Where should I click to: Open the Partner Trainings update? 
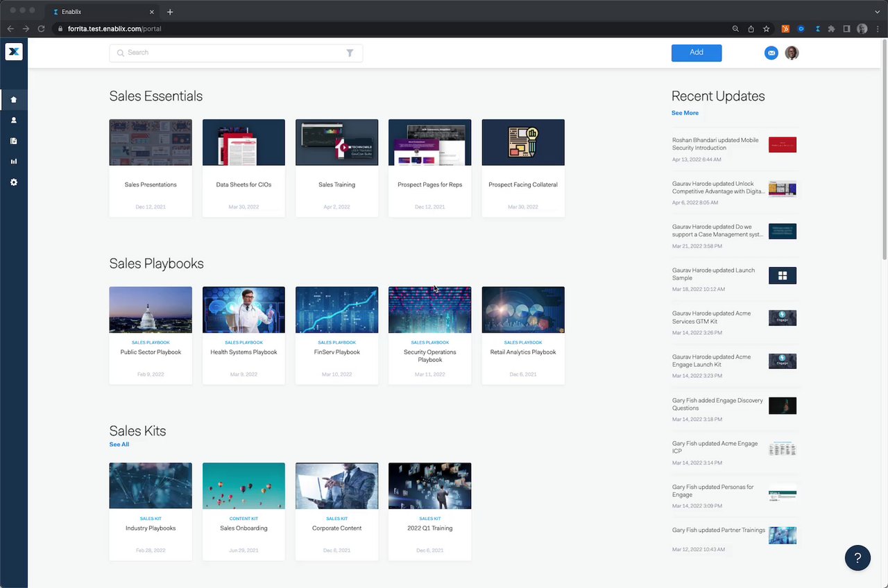734,538
